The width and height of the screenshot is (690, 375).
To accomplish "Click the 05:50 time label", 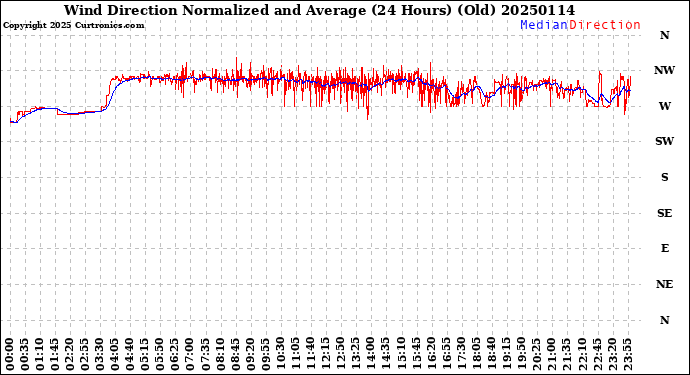I will pyautogui.click(x=160, y=354).
